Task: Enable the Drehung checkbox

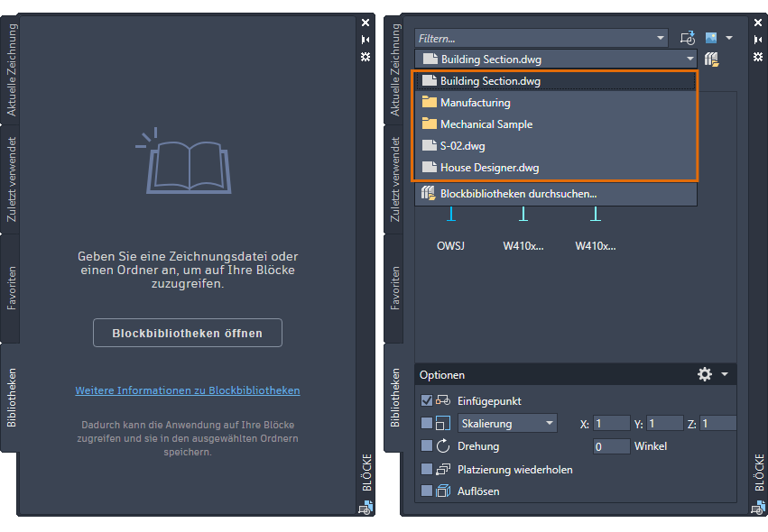Action: (427, 445)
